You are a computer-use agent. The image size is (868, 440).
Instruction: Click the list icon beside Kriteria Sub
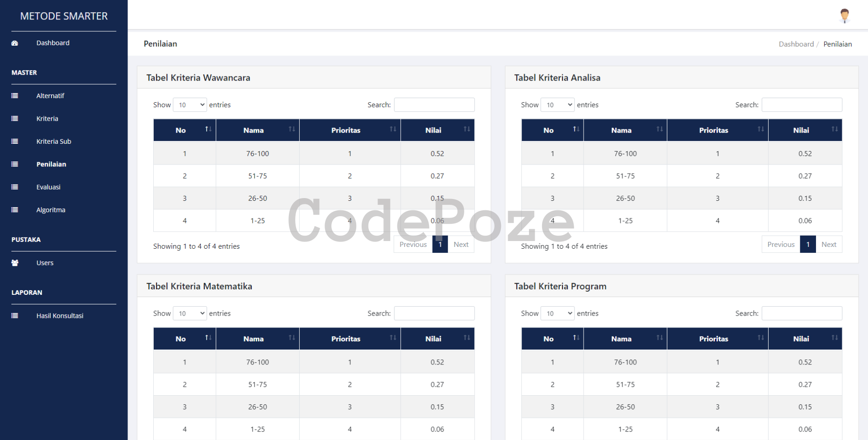[x=15, y=142]
